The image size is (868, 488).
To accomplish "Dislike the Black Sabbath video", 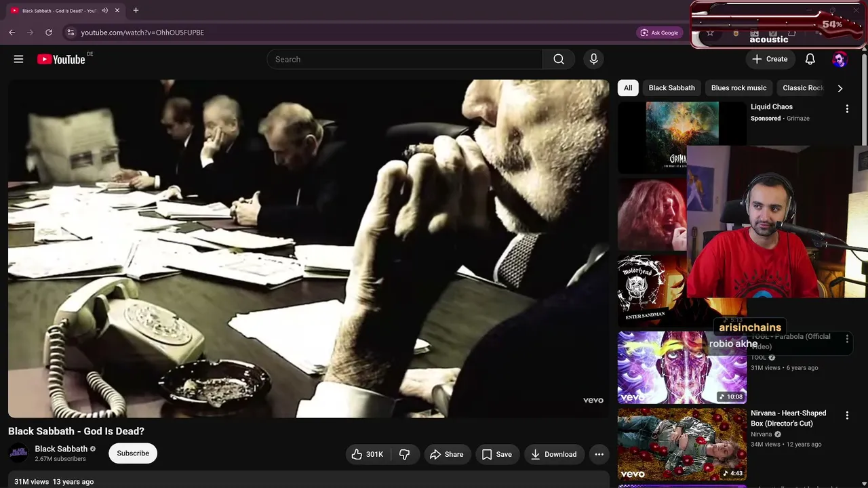I will [x=405, y=454].
